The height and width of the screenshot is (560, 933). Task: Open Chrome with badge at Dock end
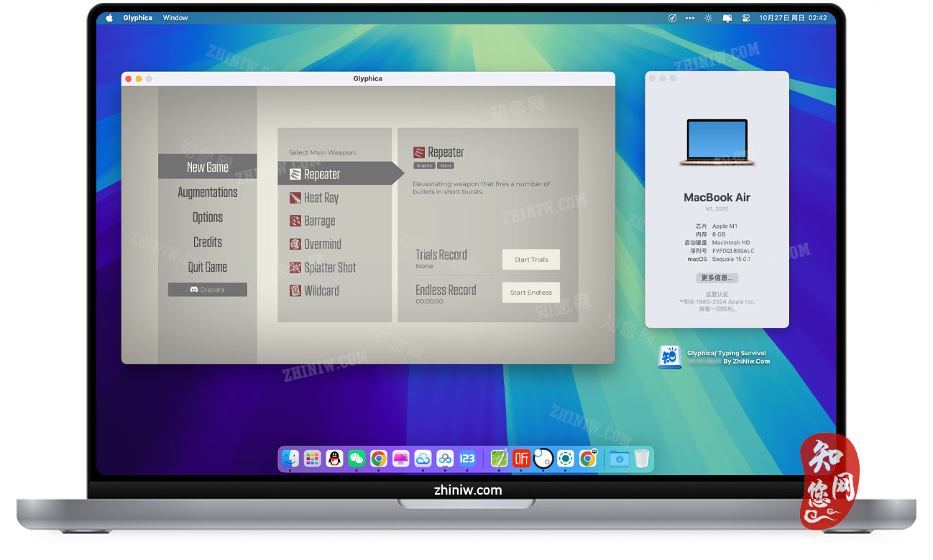[x=588, y=459]
